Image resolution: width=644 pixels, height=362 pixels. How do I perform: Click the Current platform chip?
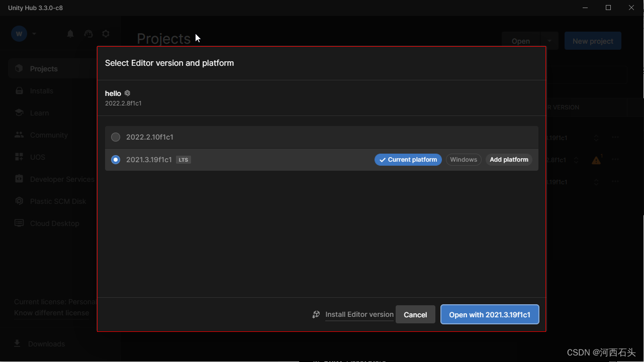click(408, 160)
